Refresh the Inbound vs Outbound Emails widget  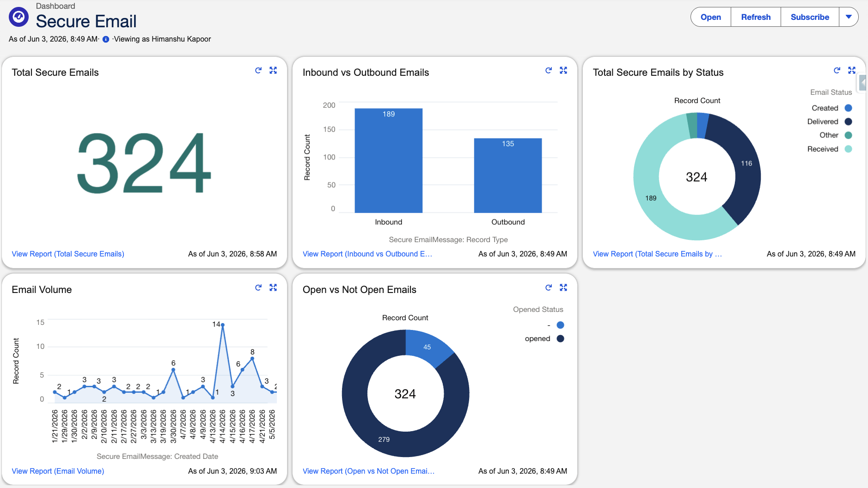coord(549,70)
